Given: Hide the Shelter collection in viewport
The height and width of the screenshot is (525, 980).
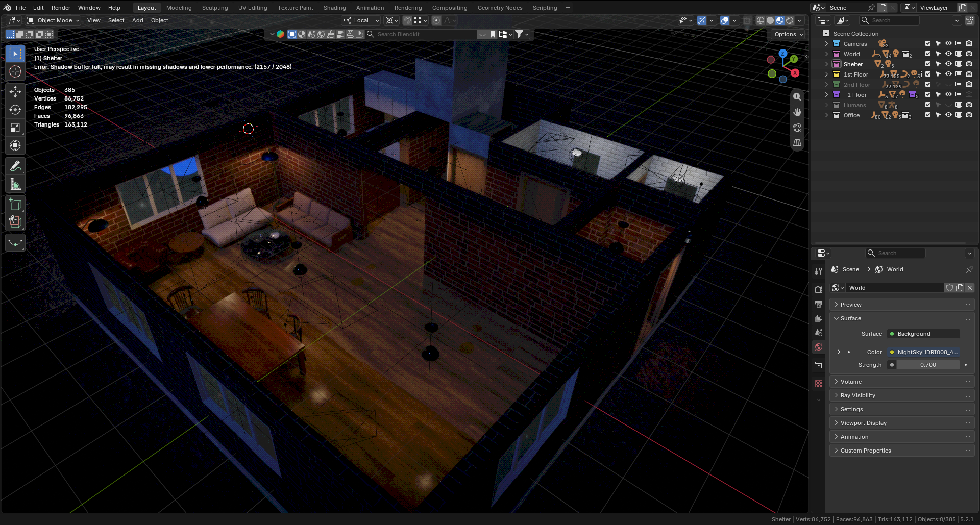Looking at the screenshot, I should tap(948, 64).
